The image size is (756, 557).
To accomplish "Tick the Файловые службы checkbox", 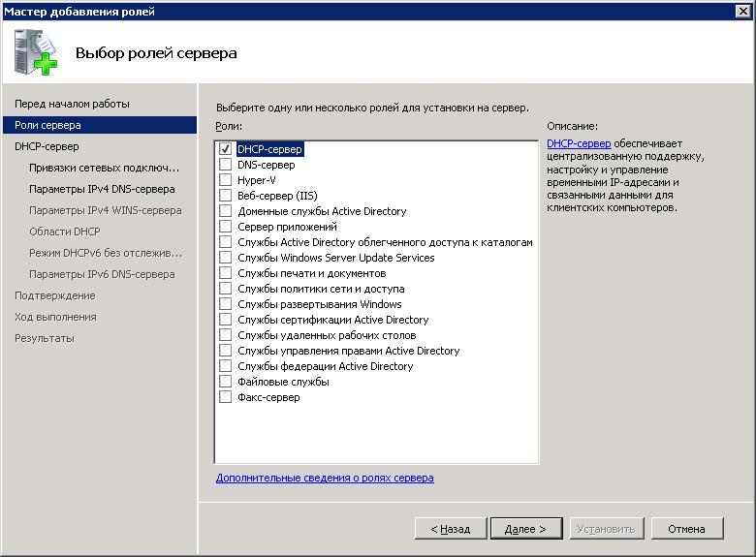I will pyautogui.click(x=225, y=381).
